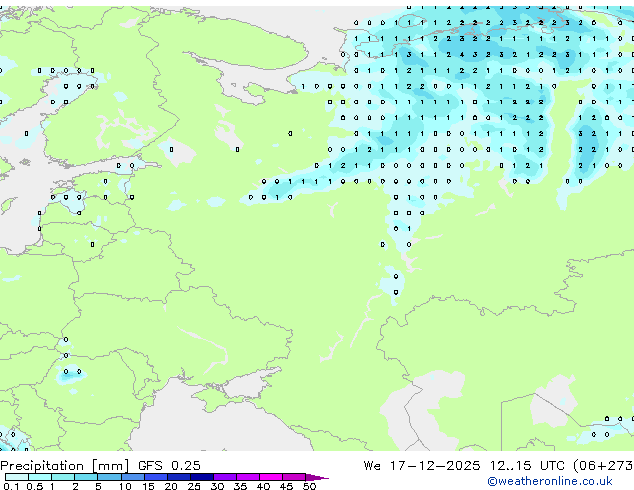Pick the 45–50 mm legend swatch
This screenshot has width=634, height=490.
pyautogui.click(x=294, y=477)
